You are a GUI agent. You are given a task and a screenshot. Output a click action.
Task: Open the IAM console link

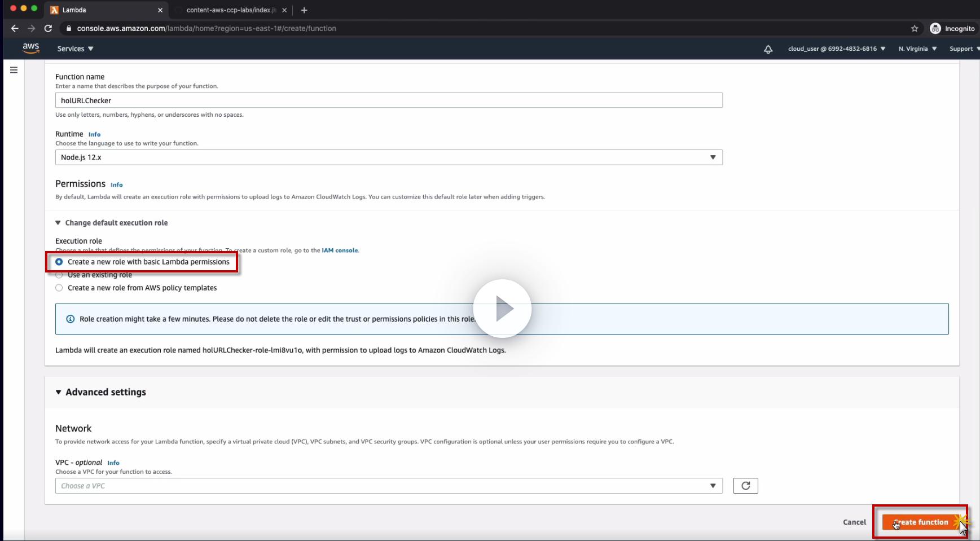tap(340, 250)
